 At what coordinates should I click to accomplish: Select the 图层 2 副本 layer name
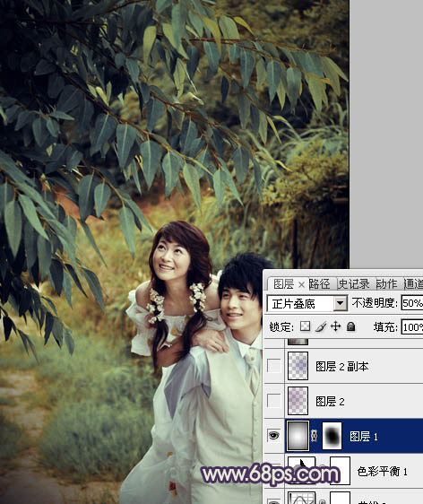click(x=342, y=366)
